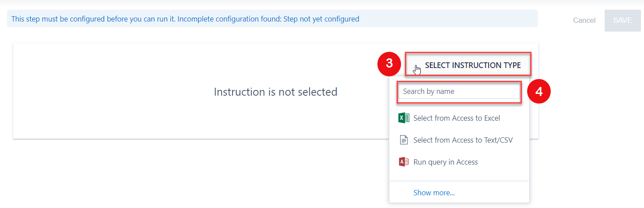Click the divider line above Show more
Viewport: 644px width, 208px height.
tap(459, 181)
